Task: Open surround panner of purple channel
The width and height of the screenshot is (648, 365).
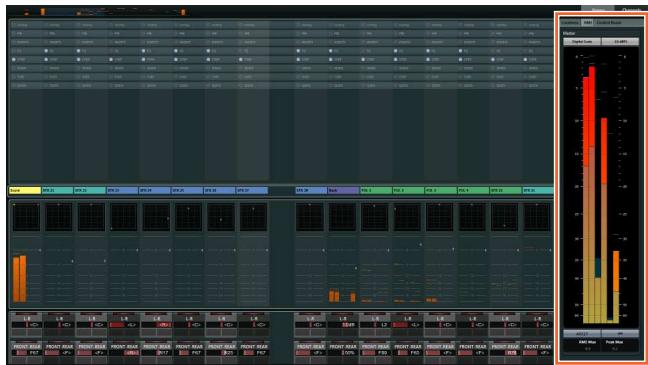Action: (342, 217)
